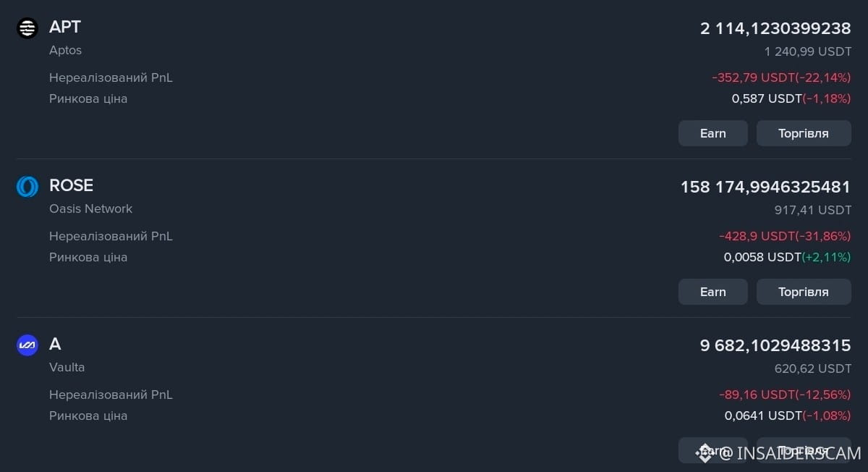
Task: Click the Vaulta coin icon
Action: click(x=27, y=345)
